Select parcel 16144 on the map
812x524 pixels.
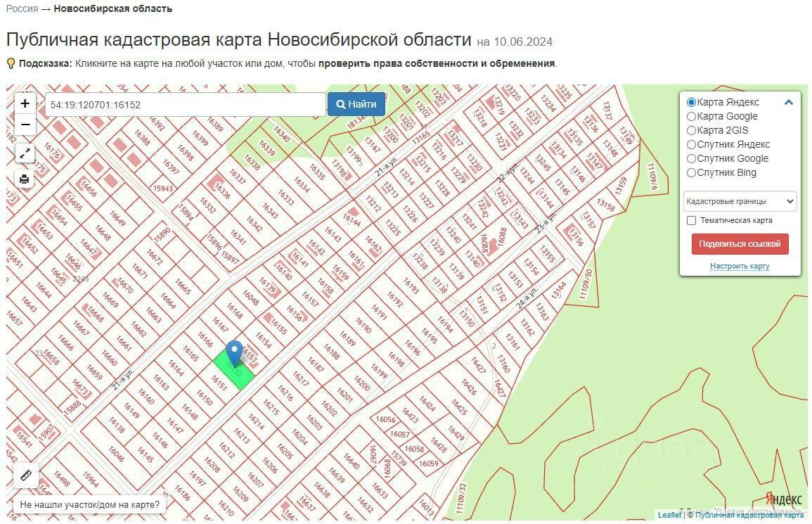[352, 220]
